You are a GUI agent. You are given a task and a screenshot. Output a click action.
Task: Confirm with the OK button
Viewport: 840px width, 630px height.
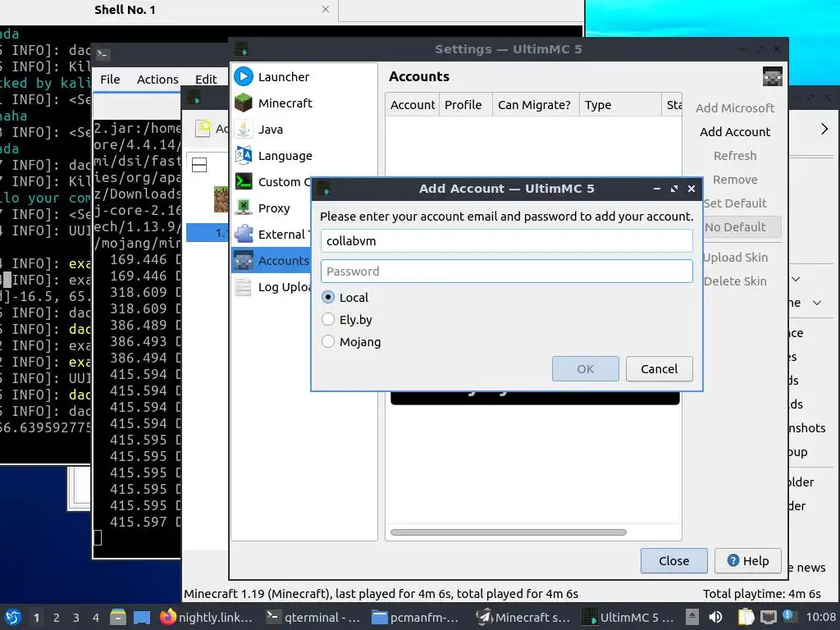pos(586,369)
